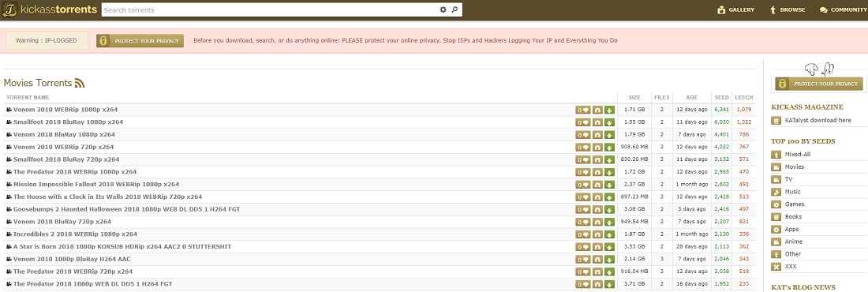The height and width of the screenshot is (292, 868).
Task: Open A Star is Born 2018 torrent page
Action: [122, 246]
